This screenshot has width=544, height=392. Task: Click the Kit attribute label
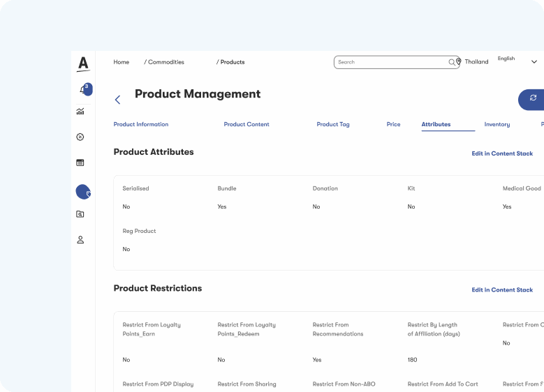(x=411, y=188)
